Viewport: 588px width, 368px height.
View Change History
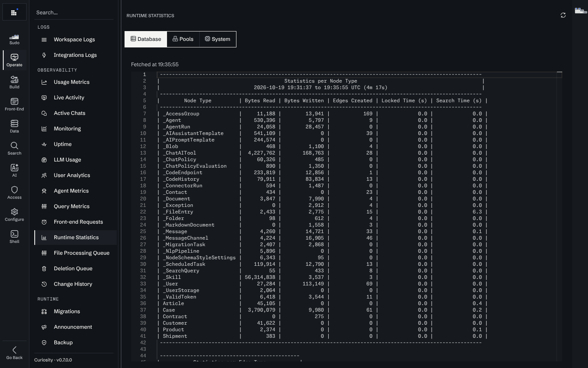pos(76,284)
